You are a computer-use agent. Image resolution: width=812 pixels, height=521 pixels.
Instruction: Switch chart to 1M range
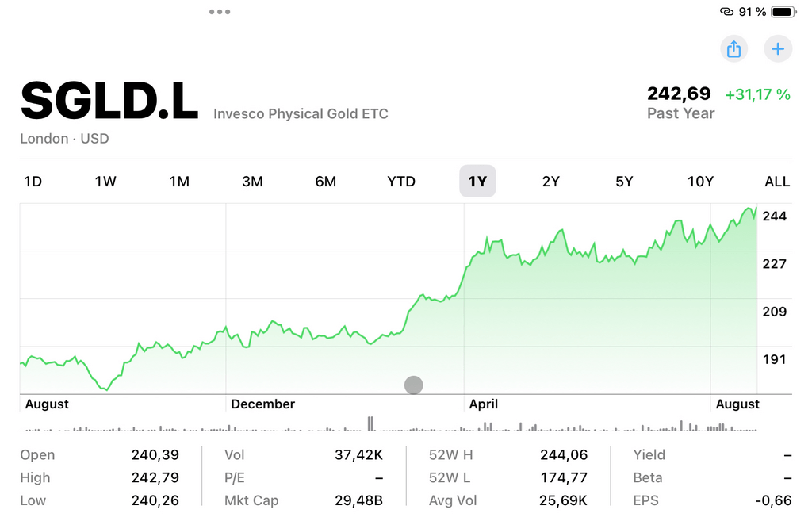point(179,182)
